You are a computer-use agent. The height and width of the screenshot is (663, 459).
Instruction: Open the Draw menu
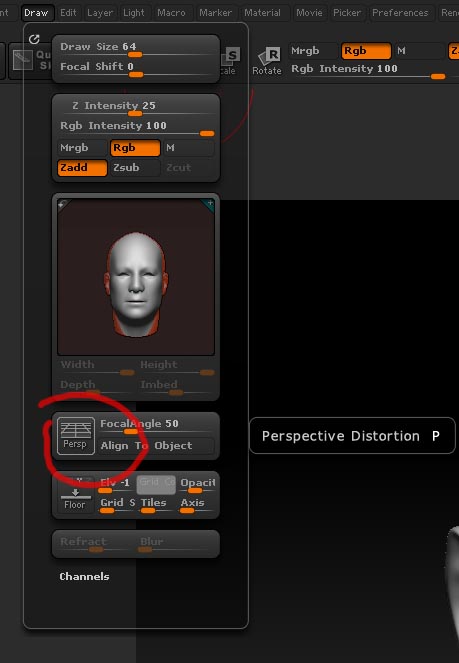coord(37,13)
